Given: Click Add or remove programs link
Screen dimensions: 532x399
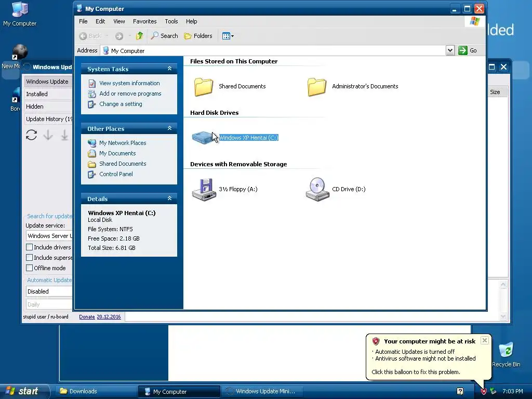Looking at the screenshot, I should [x=130, y=94].
